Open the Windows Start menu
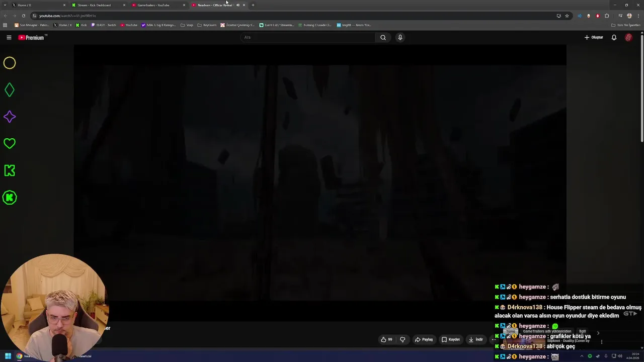 coord(8,356)
